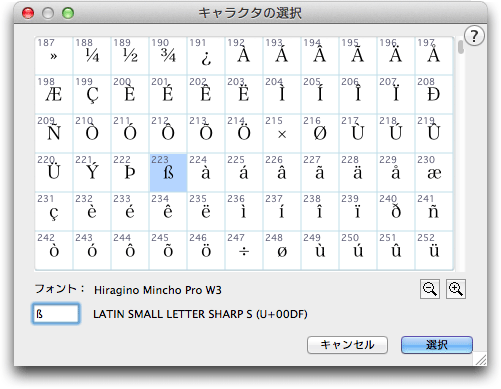
Task: Select character 232 è
Action: point(92,212)
